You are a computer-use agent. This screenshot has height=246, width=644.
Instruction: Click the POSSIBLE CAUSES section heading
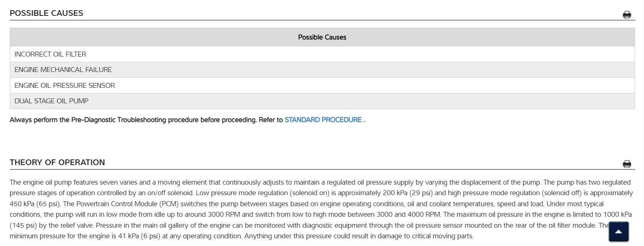[x=46, y=13]
